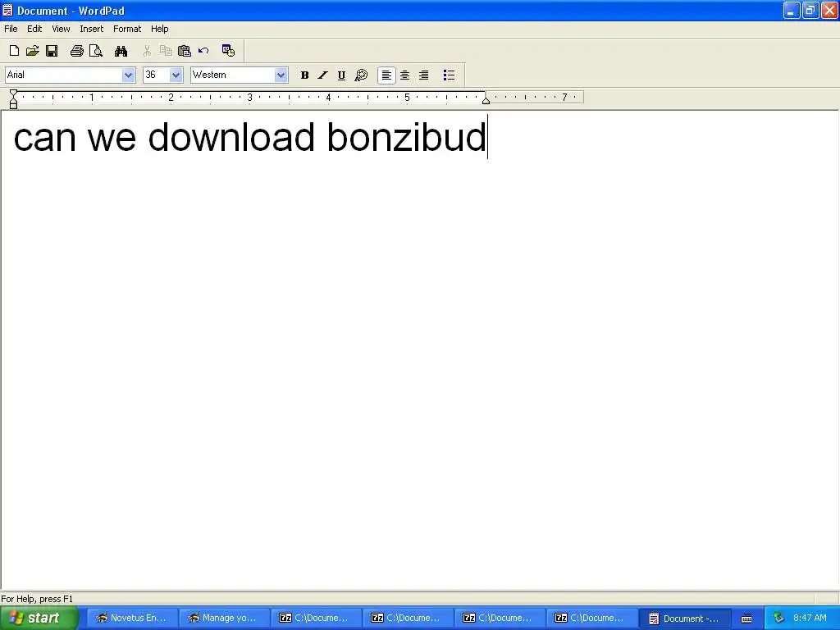Toggle bullet list style
The image size is (840, 630).
(x=449, y=75)
